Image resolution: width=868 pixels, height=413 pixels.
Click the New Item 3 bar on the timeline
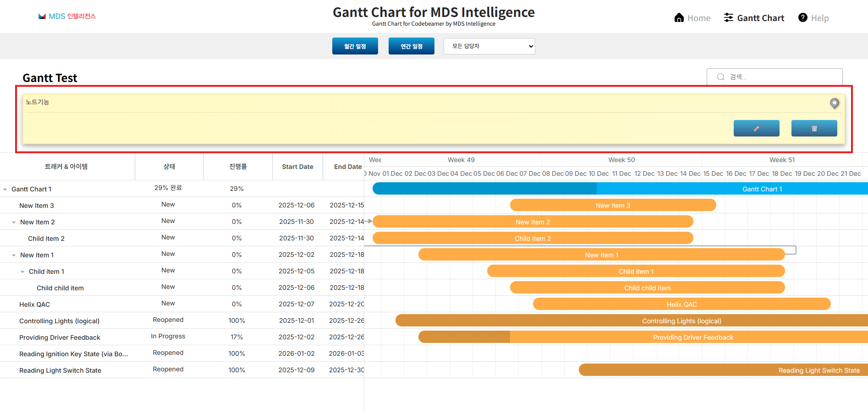pyautogui.click(x=613, y=205)
